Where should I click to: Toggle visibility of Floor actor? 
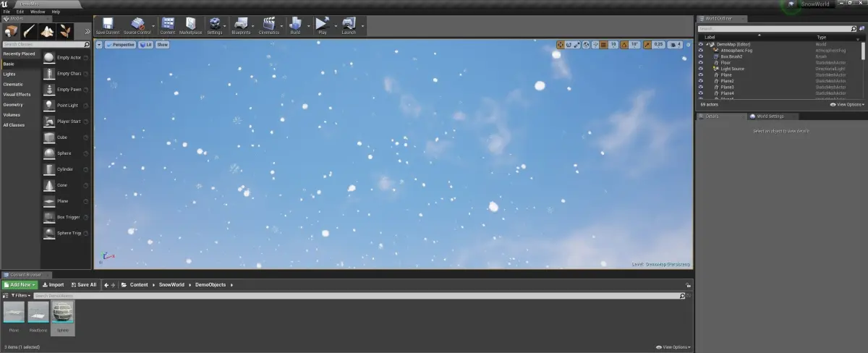[700, 63]
